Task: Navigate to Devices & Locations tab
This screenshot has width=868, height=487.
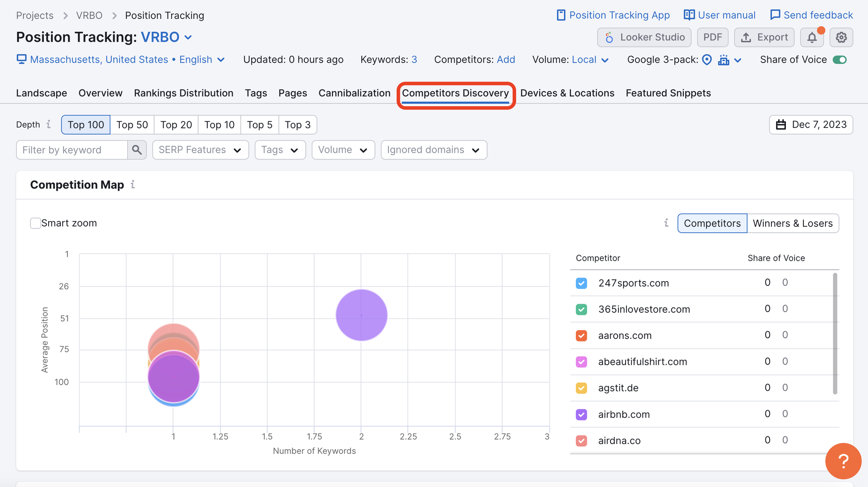Action: tap(568, 92)
